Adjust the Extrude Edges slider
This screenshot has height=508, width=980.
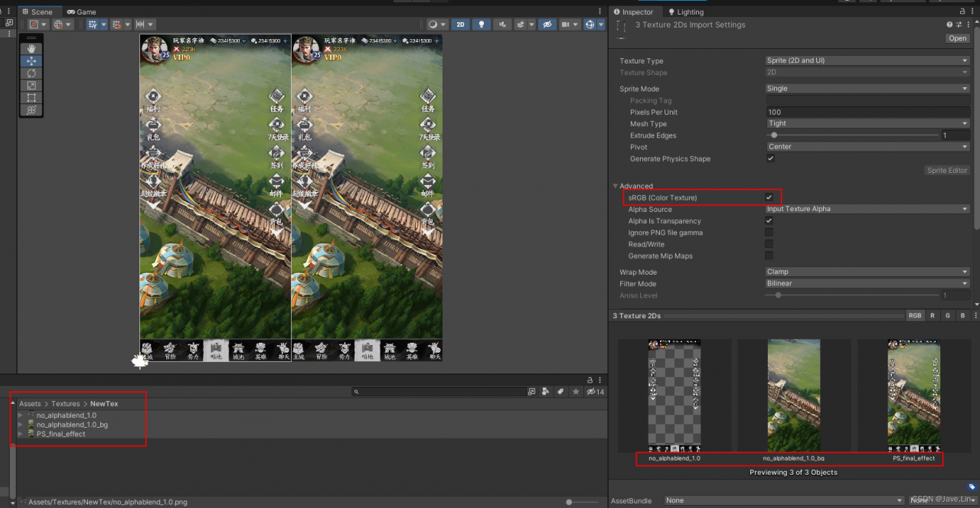[852, 135]
